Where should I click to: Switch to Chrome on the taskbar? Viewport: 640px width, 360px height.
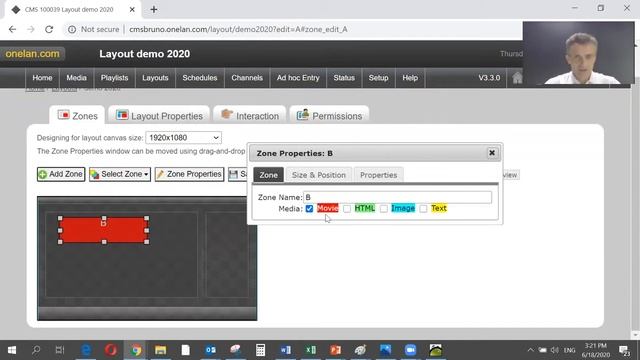(x=136, y=350)
